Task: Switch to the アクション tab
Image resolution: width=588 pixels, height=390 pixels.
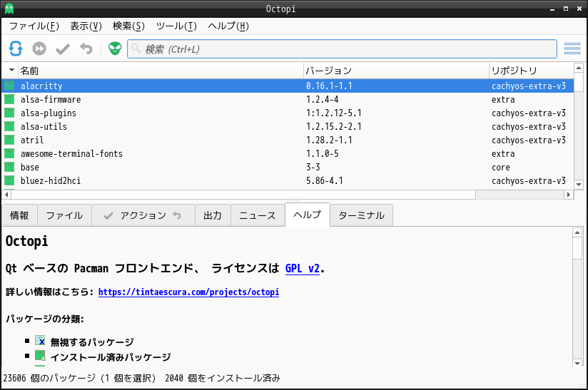Action: coord(143,215)
